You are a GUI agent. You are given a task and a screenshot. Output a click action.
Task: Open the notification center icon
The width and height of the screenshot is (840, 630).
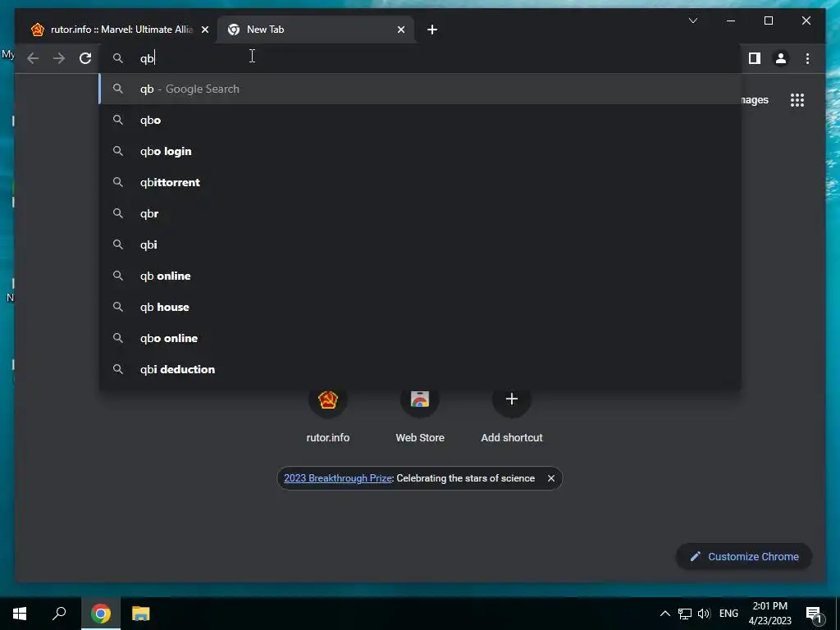coord(815,614)
